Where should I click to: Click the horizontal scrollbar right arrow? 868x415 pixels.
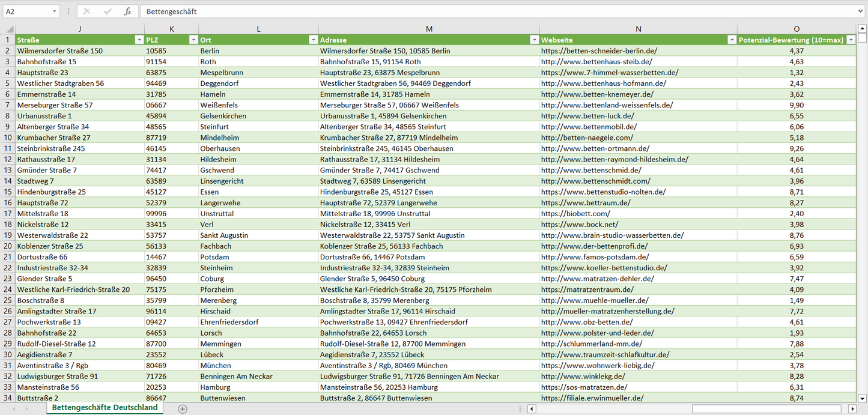coord(852,409)
